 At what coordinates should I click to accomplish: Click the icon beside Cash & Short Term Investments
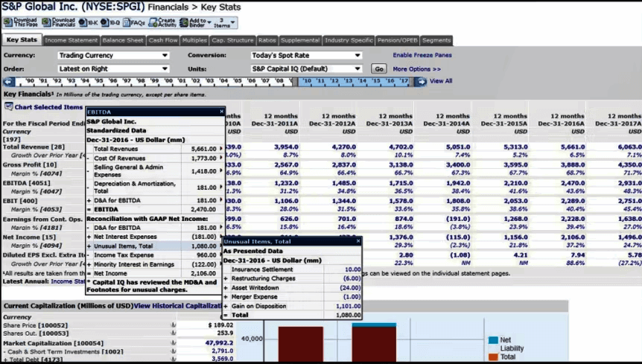coord(174,351)
